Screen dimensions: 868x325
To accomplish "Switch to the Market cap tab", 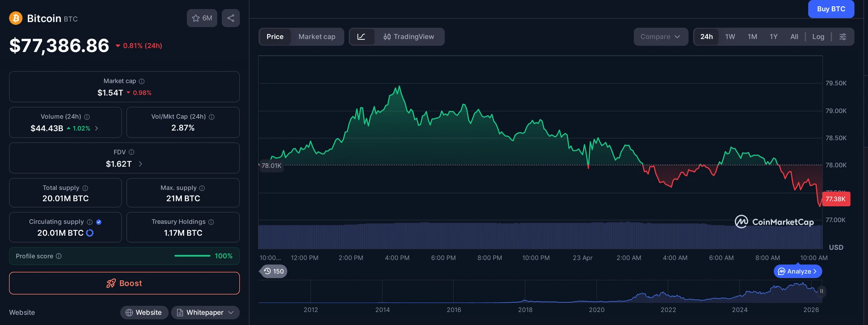I will click(x=317, y=37).
